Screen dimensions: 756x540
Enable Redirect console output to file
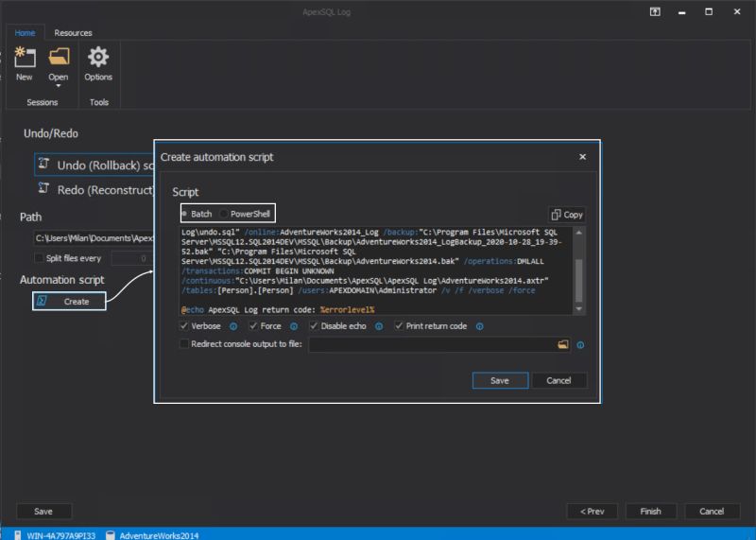[183, 343]
